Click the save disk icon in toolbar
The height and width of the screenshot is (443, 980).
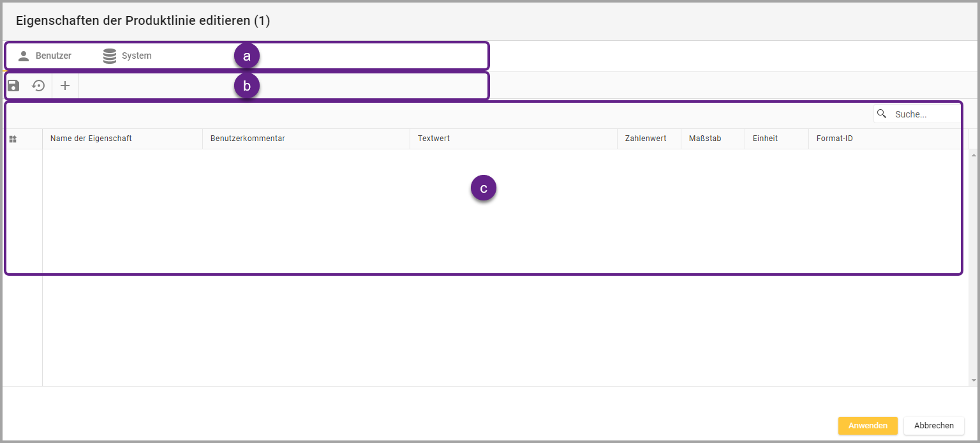pyautogui.click(x=13, y=86)
